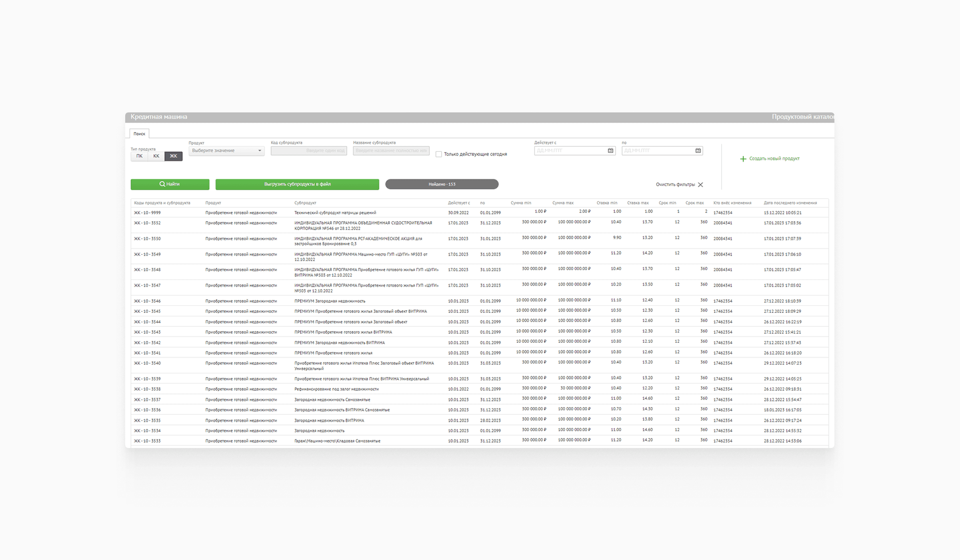Click subproduct 'Загородная недвижимость Самозанятые'
The image size is (960, 560).
pos(332,400)
